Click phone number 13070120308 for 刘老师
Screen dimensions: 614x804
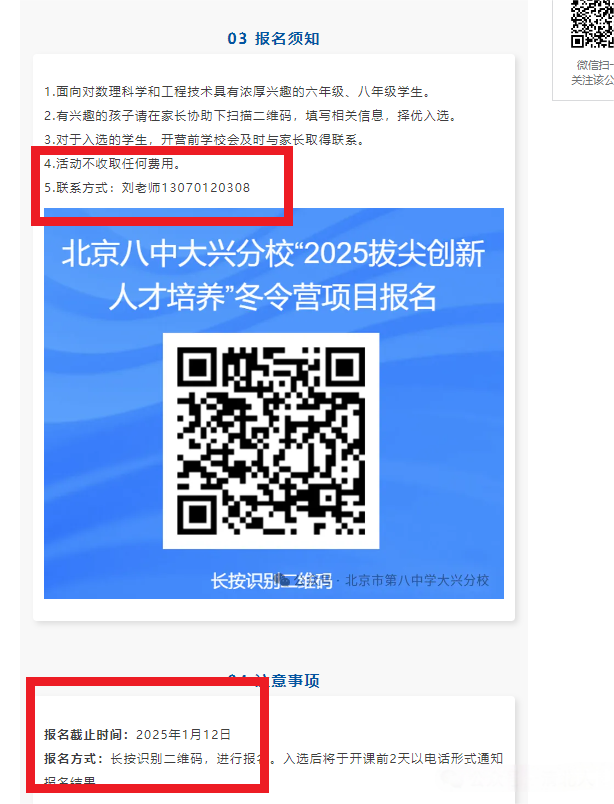pyautogui.click(x=206, y=188)
